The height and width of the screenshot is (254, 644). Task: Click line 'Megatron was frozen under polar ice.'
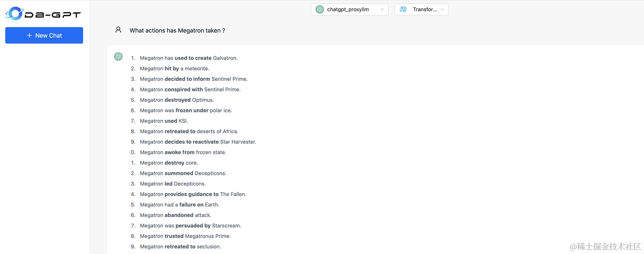click(186, 110)
